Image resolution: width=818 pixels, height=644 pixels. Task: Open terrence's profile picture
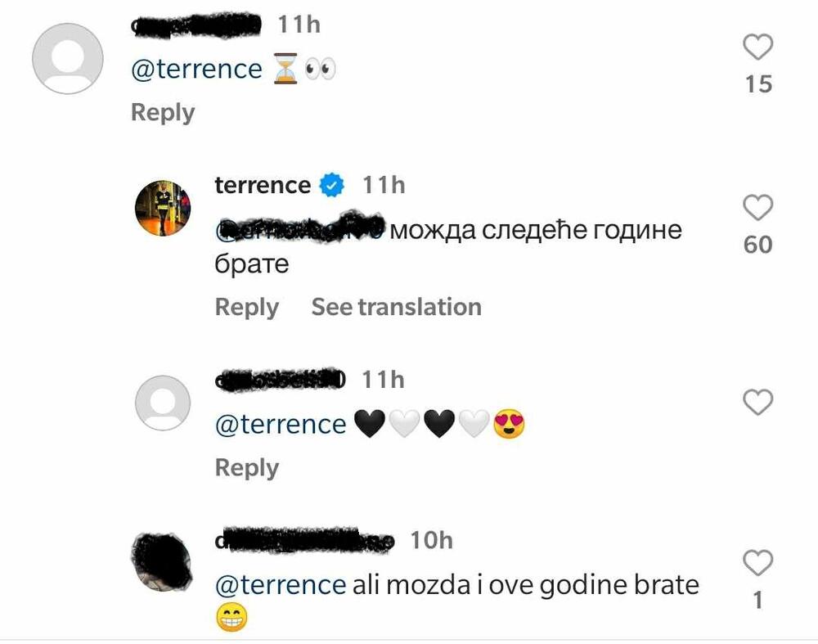(162, 208)
